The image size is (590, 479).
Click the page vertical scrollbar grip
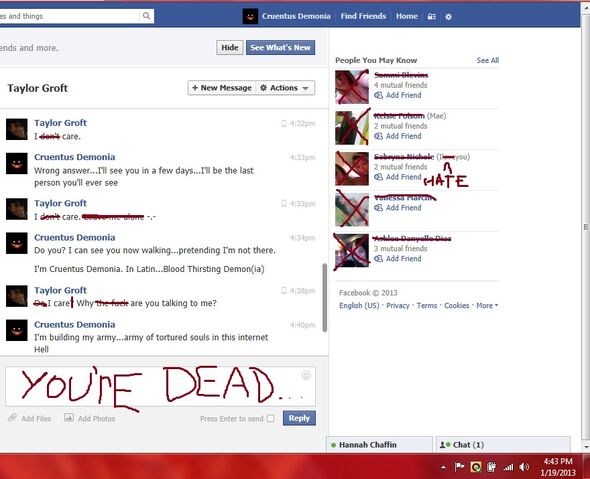[585, 227]
